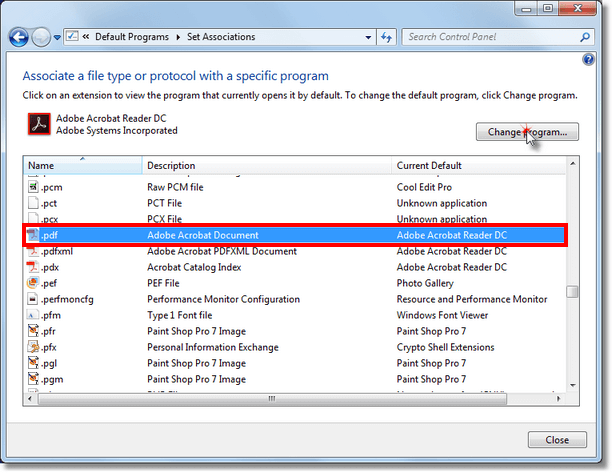Click the horizontal scrollbar left arrow
This screenshot has height=473, width=612.
[30, 398]
